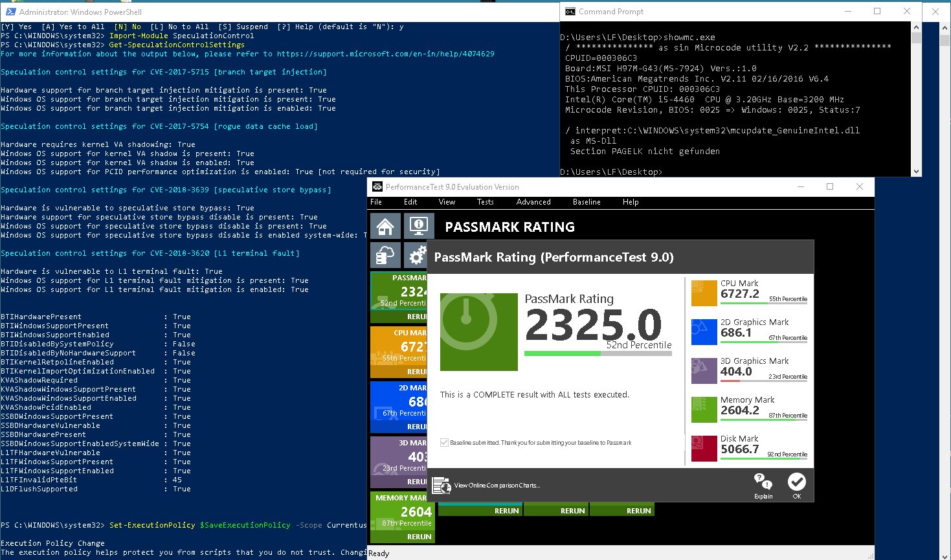Click the purple 3D Graphics Mark icon

point(704,371)
